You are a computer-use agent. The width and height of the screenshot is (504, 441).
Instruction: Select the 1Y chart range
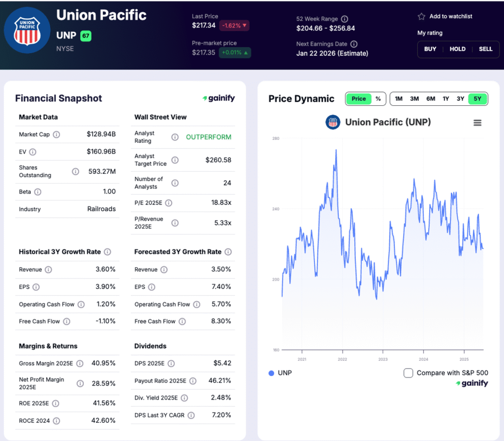tap(446, 99)
